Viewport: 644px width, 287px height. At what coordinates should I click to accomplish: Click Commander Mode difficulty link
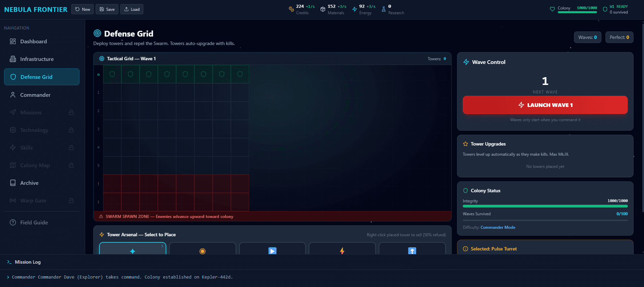point(498,227)
